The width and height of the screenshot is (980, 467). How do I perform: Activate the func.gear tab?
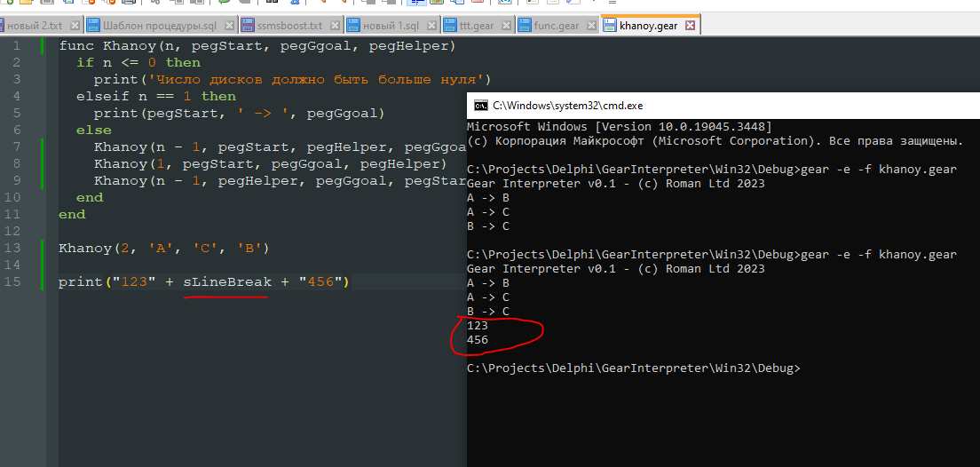click(556, 26)
